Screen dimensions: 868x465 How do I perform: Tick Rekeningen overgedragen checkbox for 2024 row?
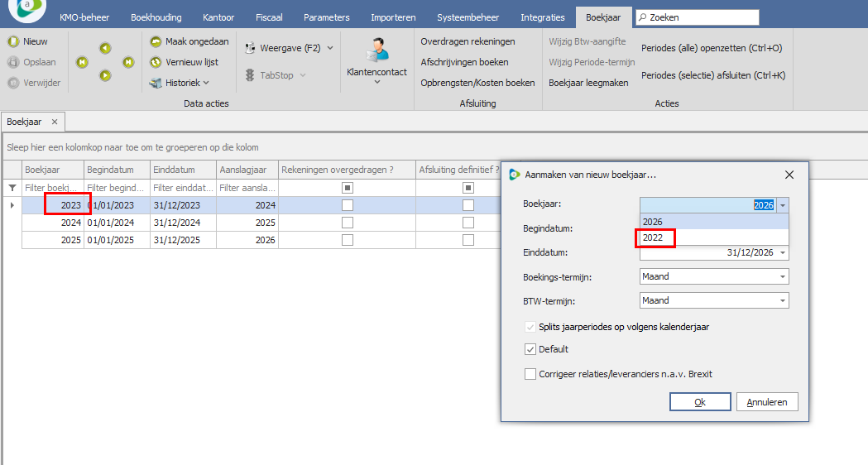(348, 223)
